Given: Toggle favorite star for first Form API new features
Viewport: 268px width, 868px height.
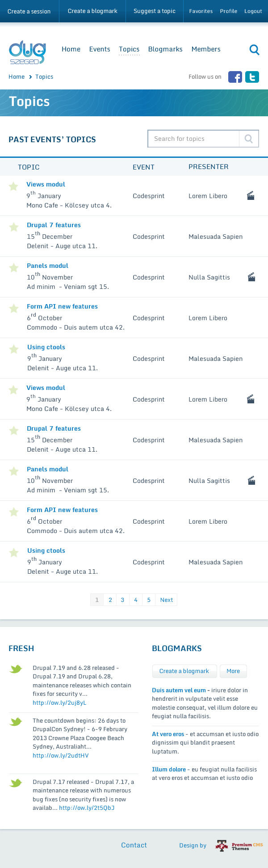Looking at the screenshot, I should (14, 309).
